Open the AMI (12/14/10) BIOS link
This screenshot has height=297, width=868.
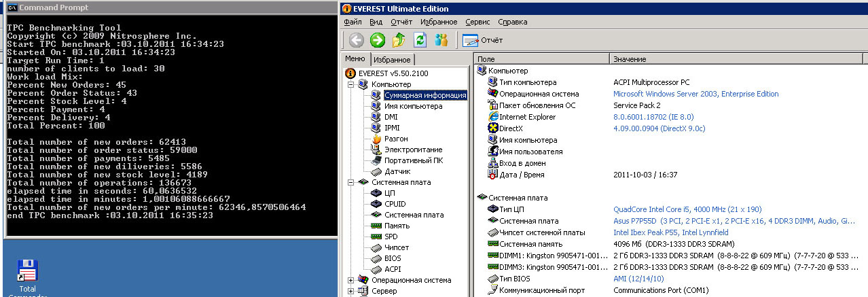pos(638,279)
